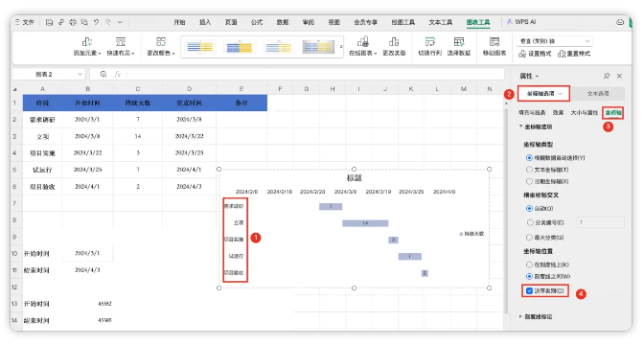Click the 切换行列 icon
Image resolution: width=644 pixels, height=345 pixels.
[x=429, y=46]
